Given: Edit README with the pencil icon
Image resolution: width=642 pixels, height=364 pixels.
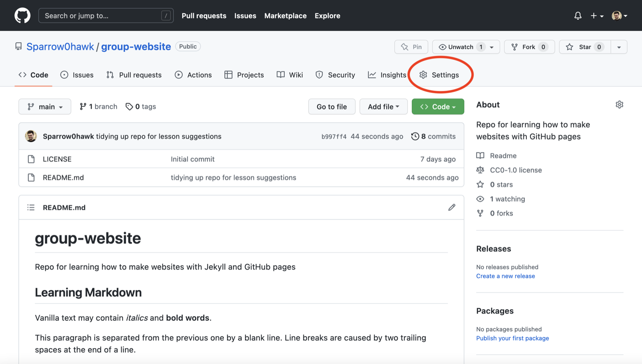Looking at the screenshot, I should tap(452, 207).
